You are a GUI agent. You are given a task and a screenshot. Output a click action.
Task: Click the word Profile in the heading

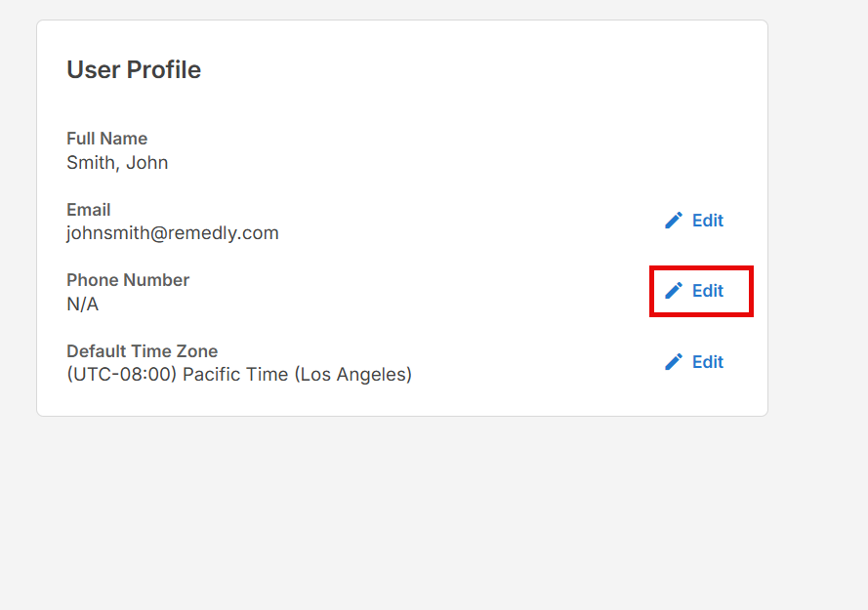164,69
